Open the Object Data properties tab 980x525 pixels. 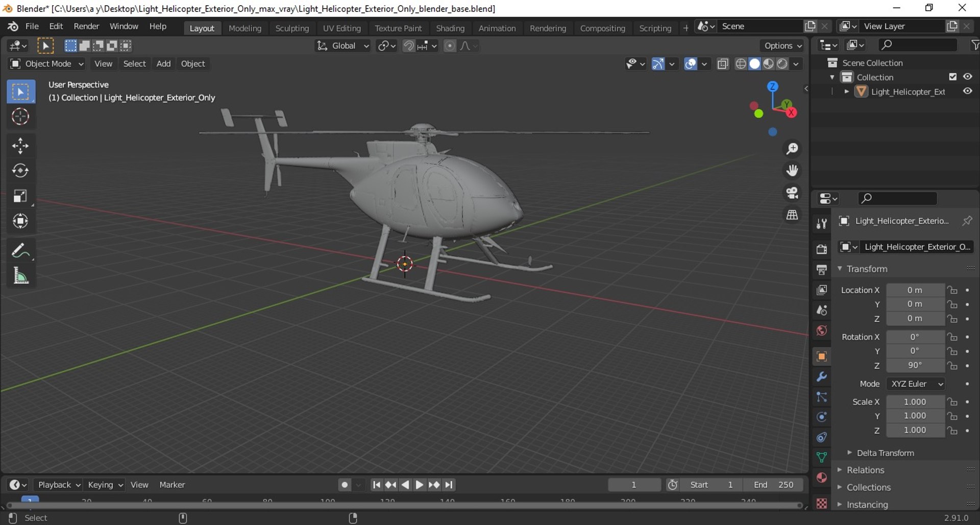821,458
